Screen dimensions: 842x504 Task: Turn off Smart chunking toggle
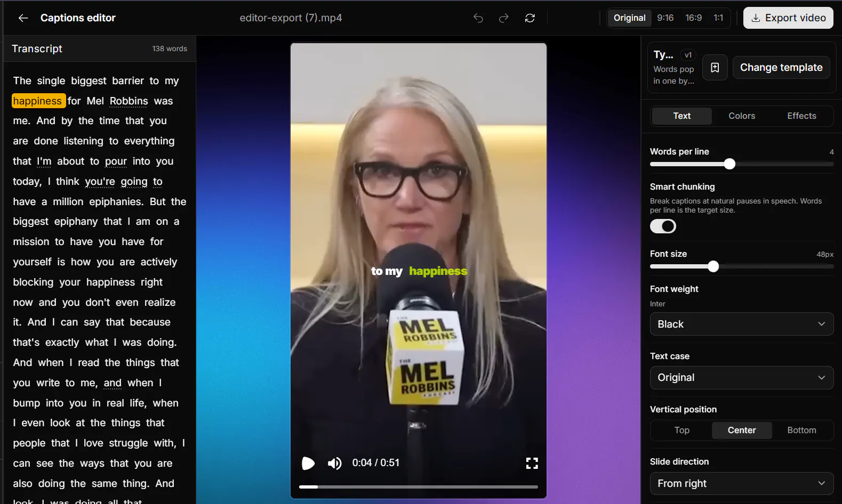[x=663, y=226]
